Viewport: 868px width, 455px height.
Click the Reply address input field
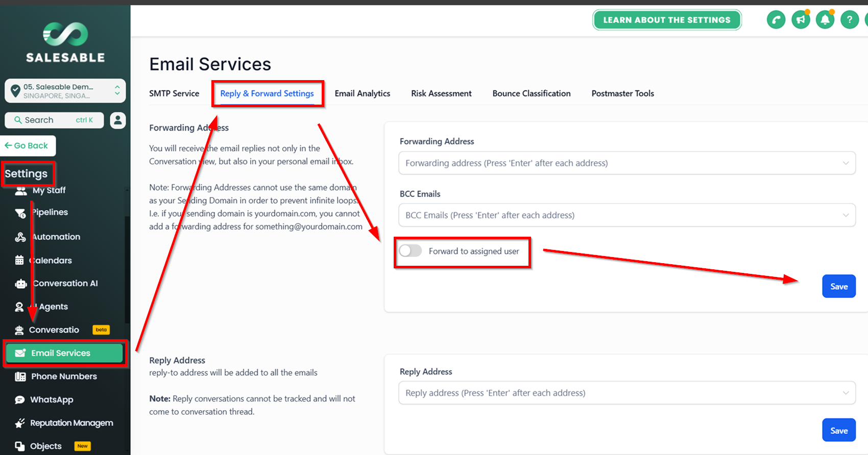point(627,393)
